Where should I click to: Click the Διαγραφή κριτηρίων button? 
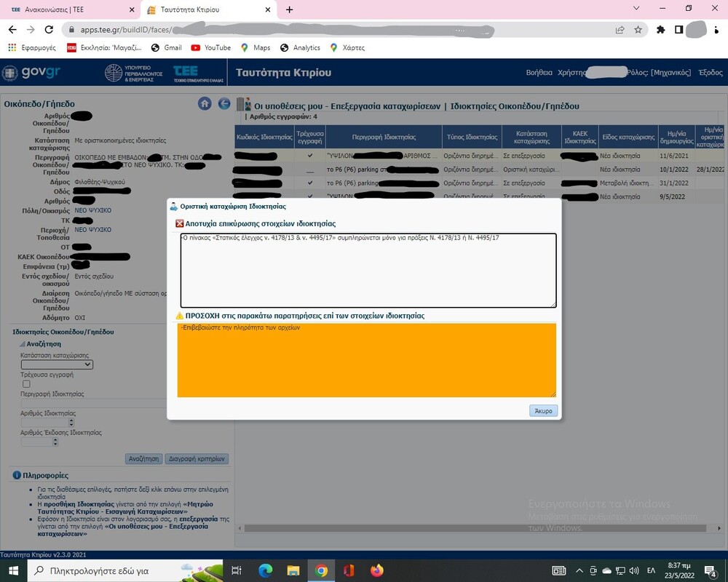[197, 459]
